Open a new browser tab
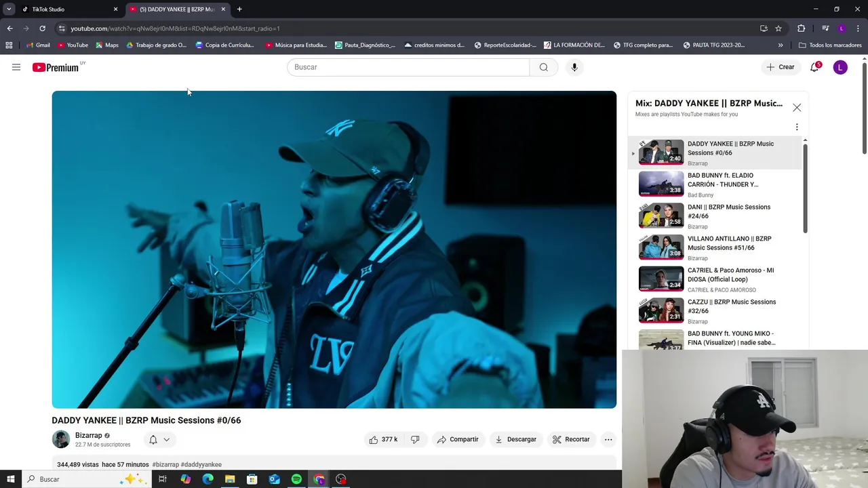 [239, 9]
